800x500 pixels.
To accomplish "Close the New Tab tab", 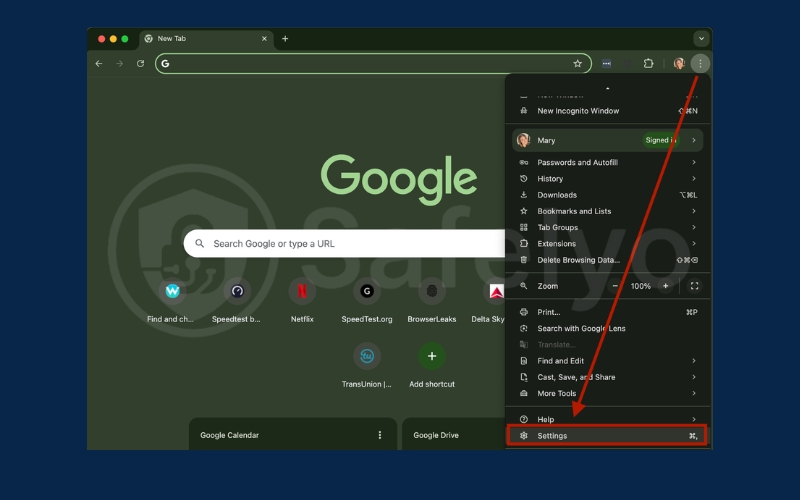I will (x=264, y=39).
